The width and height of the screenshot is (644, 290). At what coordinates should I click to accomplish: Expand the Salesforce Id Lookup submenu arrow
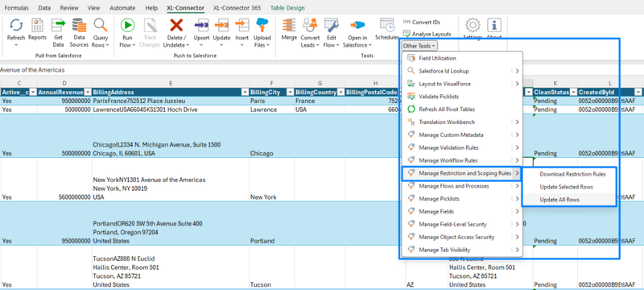pyautogui.click(x=517, y=71)
